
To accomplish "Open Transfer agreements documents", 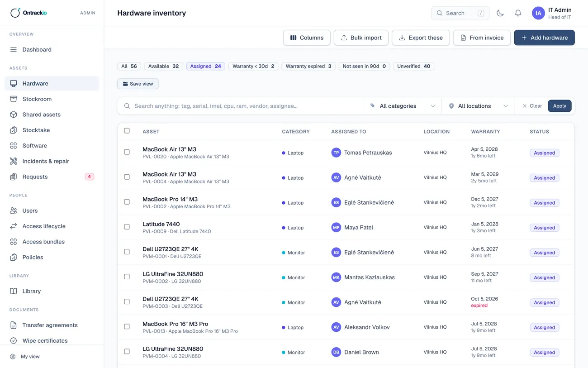I will tap(52, 325).
